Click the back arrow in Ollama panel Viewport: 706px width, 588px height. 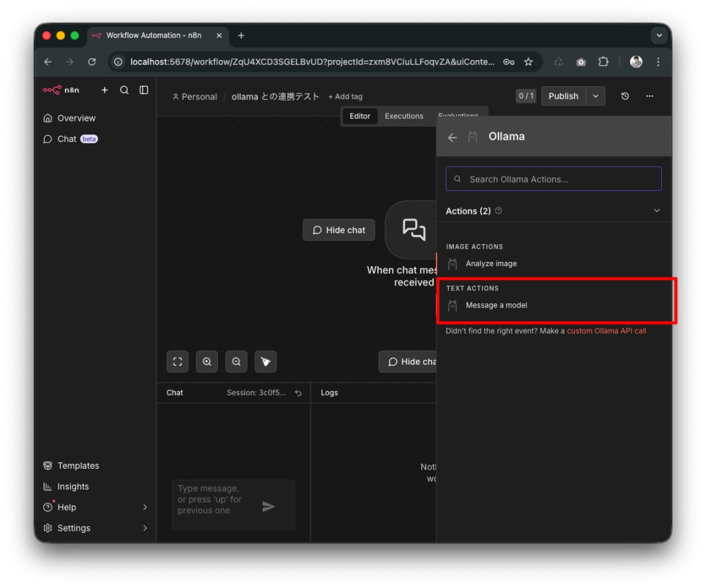pos(452,137)
